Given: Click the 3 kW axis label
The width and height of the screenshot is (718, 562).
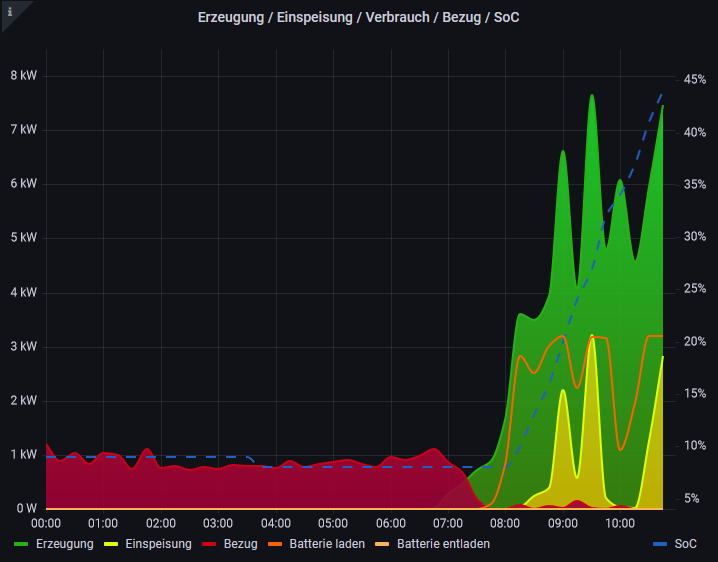Looking at the screenshot, I should click(23, 346).
